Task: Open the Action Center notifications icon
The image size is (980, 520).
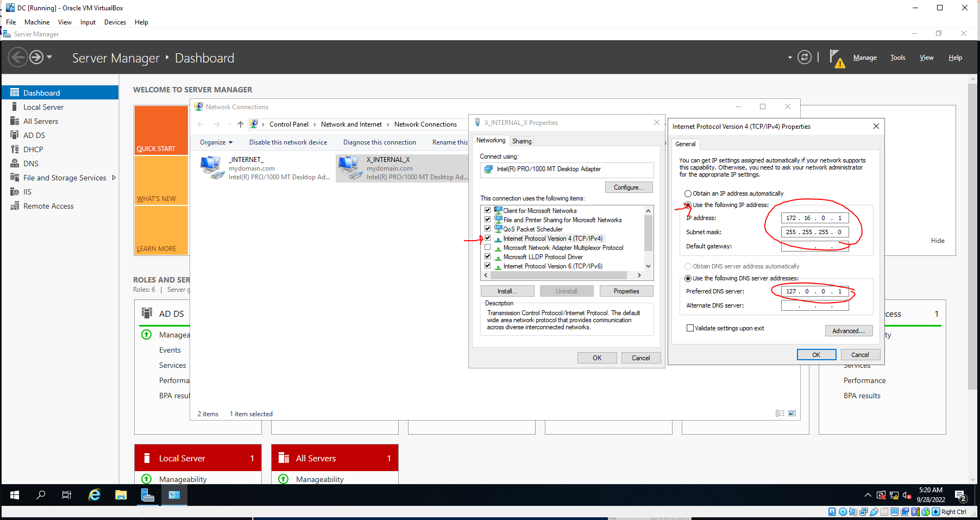Action: coord(960,496)
